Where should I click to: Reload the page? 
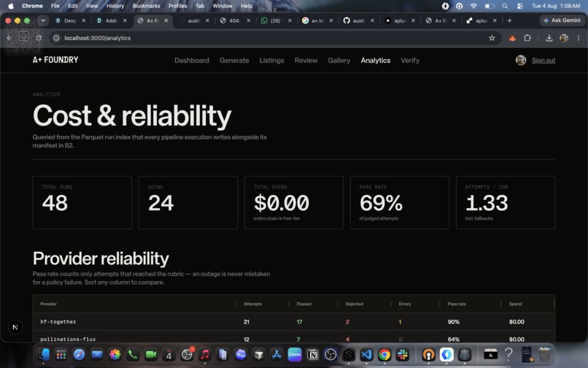tap(39, 38)
